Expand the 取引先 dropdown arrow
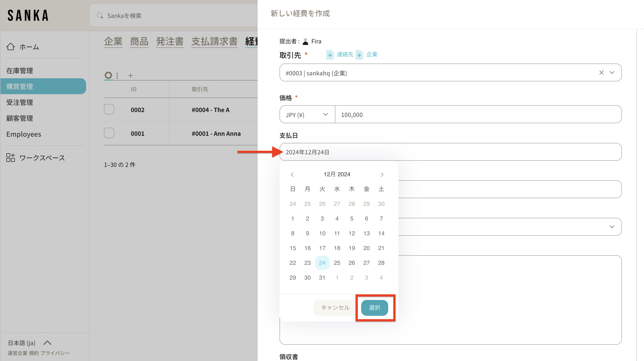 point(612,72)
